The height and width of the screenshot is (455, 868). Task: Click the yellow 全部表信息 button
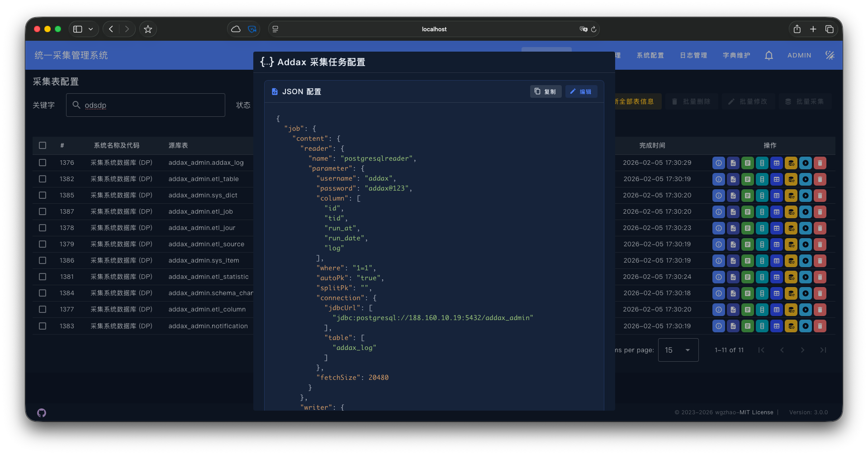point(637,101)
